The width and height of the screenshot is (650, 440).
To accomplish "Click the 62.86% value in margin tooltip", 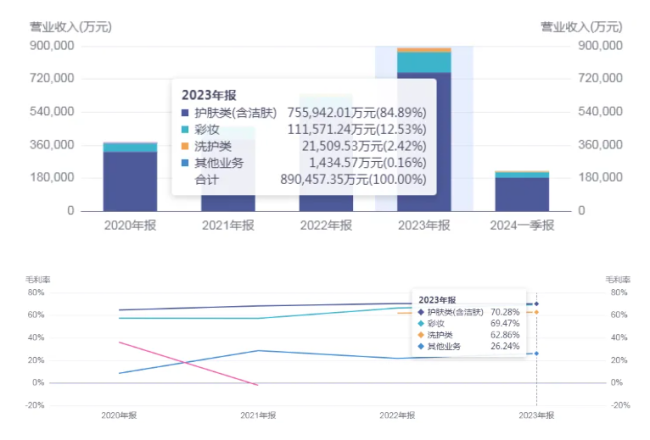I will [505, 335].
